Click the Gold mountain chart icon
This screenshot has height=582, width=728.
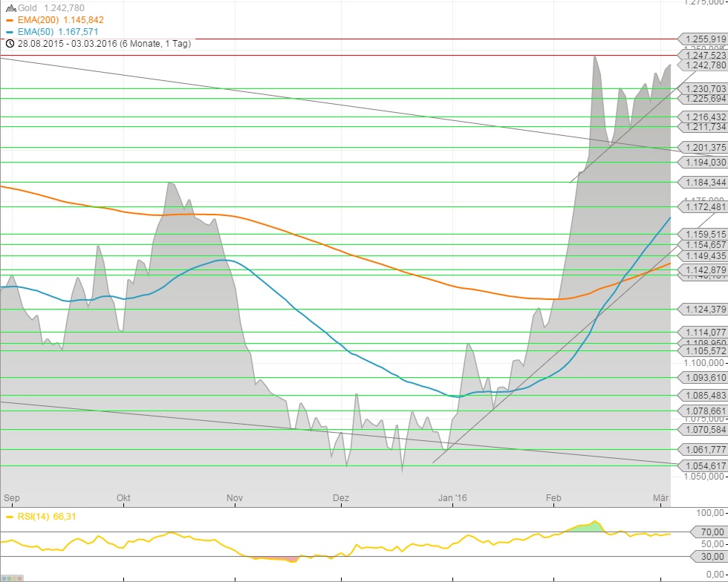[x=10, y=7]
